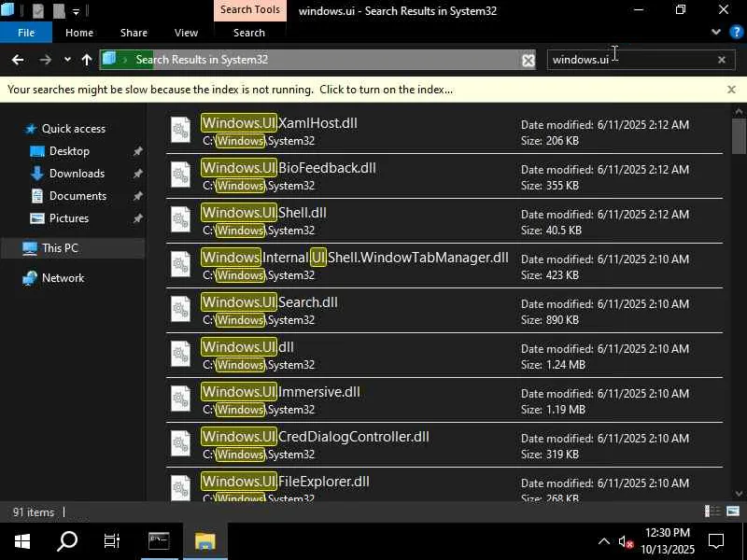Click the muted volume tray icon
The image size is (747, 560).
click(626, 541)
